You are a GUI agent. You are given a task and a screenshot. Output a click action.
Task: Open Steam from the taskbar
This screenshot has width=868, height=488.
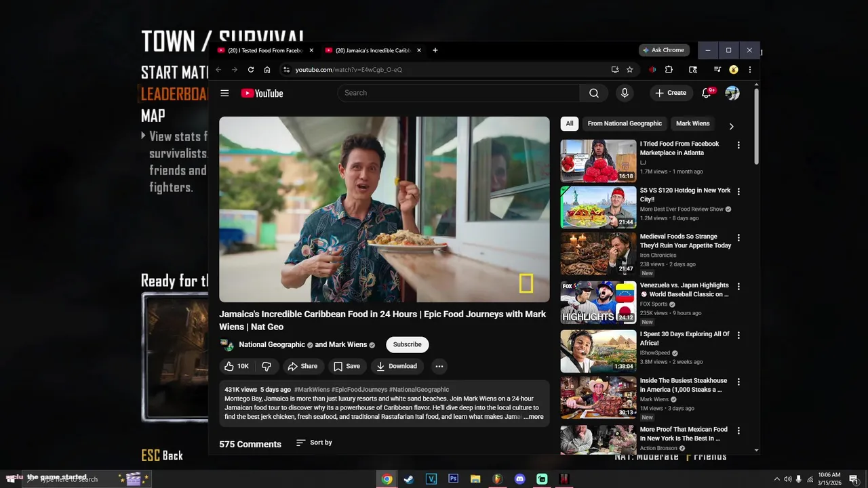tap(408, 479)
